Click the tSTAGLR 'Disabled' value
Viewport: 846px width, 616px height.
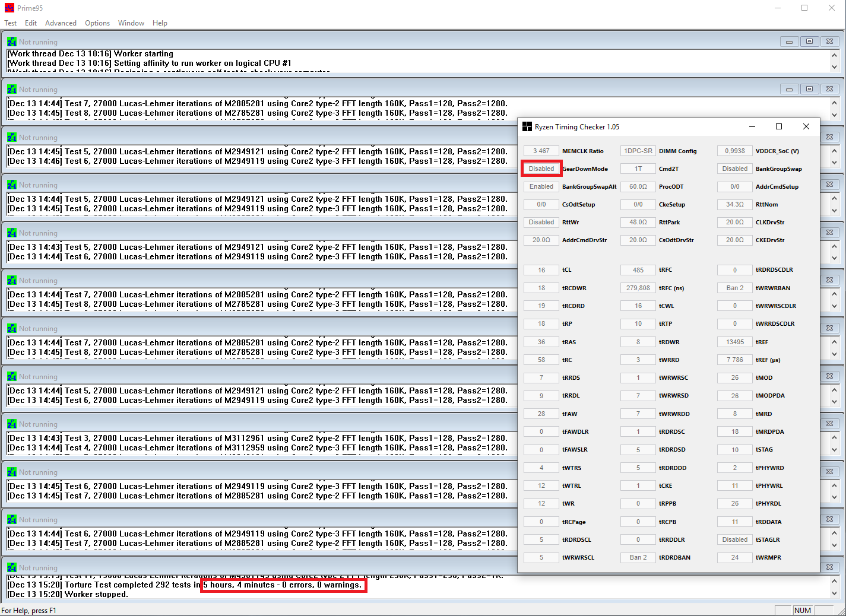click(735, 539)
